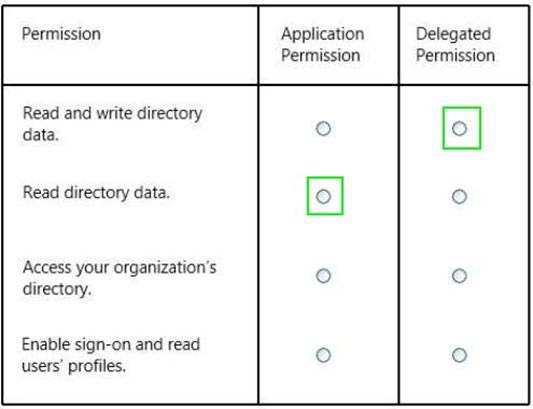Click the 'Read and write directory data.' label
The image size is (533, 409).
coord(112,124)
